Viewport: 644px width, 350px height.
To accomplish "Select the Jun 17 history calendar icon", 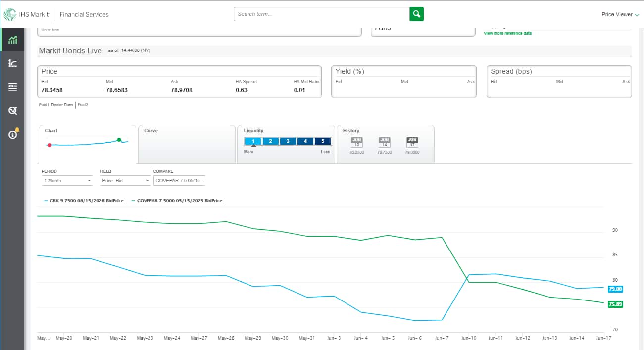I will tap(412, 142).
